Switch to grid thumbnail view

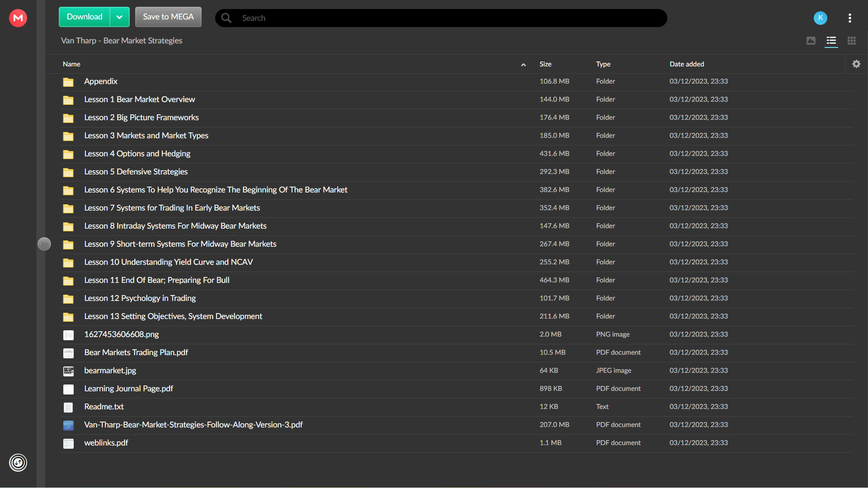coord(852,41)
